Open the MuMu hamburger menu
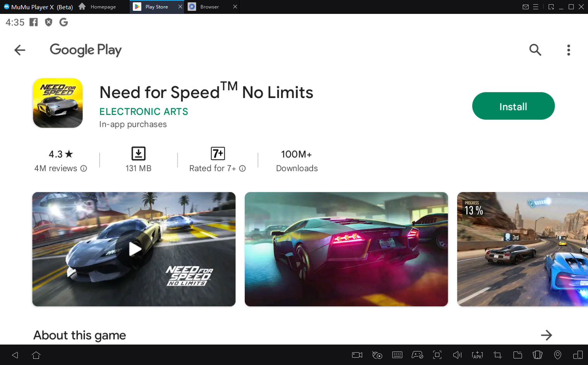The image size is (588, 365). pos(535,7)
